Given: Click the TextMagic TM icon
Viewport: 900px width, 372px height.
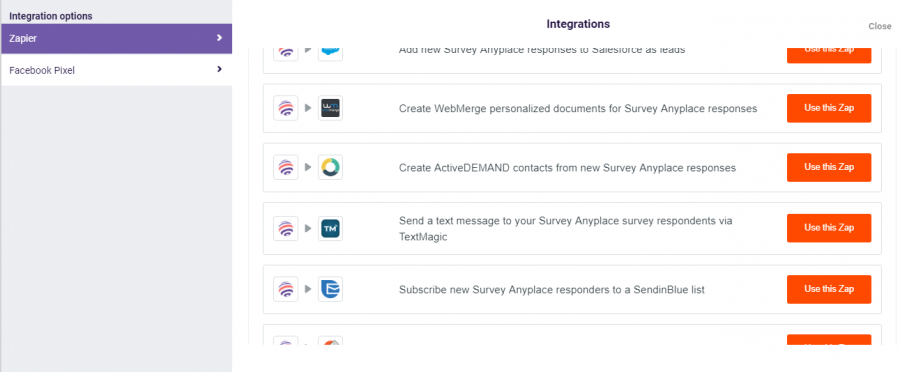Looking at the screenshot, I should [x=331, y=228].
